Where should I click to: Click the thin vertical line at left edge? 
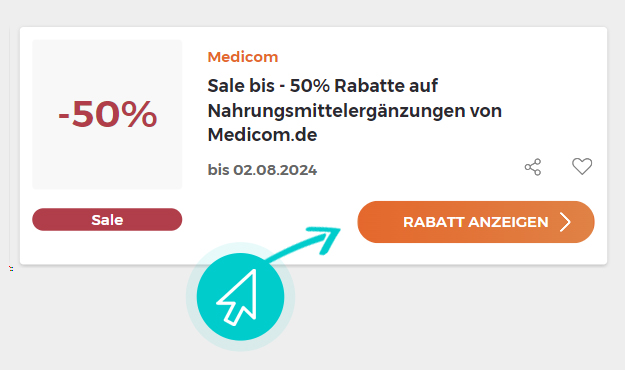pyautogui.click(x=10, y=146)
